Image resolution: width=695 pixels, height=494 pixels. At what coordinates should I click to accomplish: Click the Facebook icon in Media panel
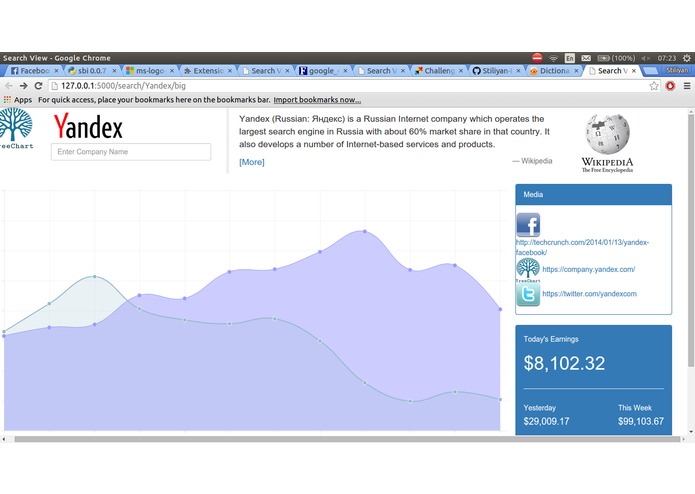pyautogui.click(x=528, y=225)
